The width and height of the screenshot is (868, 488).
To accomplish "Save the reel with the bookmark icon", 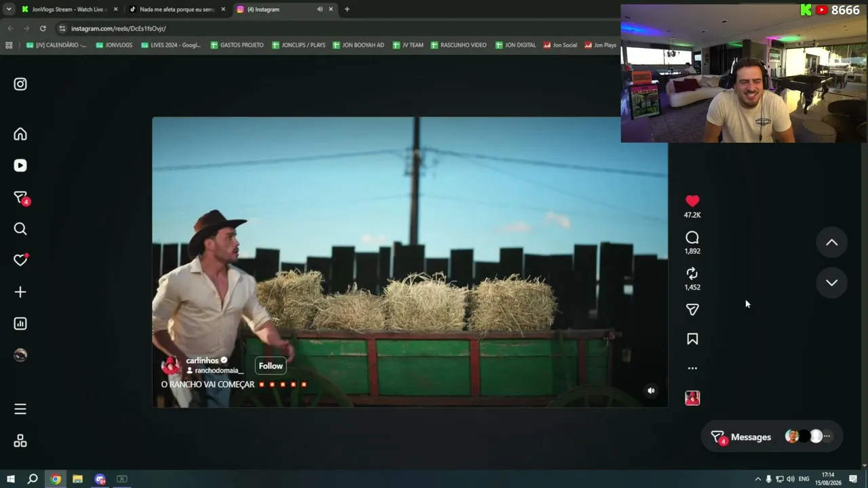I will pyautogui.click(x=692, y=339).
